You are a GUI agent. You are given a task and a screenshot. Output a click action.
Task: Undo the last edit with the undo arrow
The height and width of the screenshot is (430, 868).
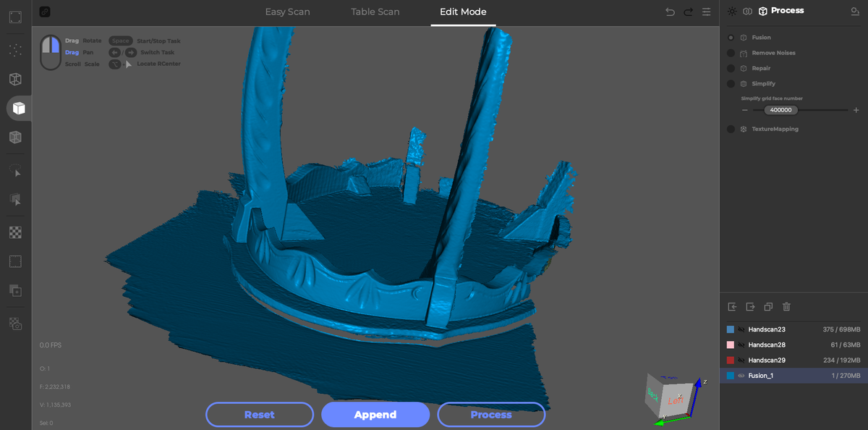[670, 12]
